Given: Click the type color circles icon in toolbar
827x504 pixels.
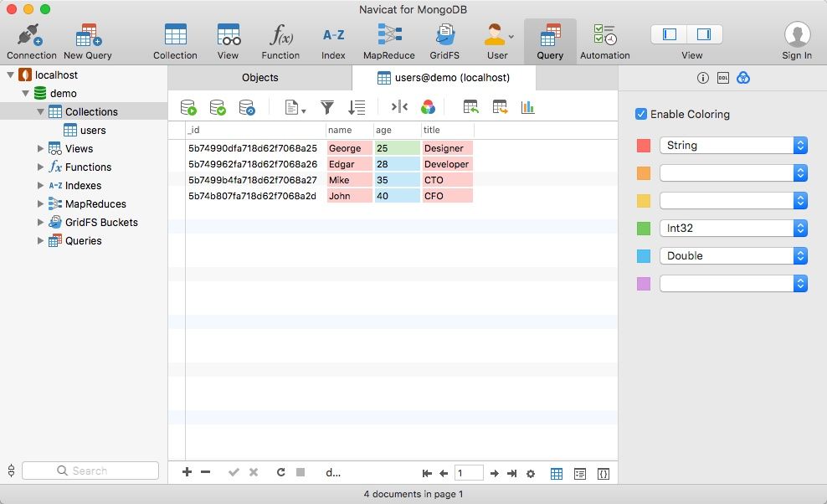Looking at the screenshot, I should point(429,107).
